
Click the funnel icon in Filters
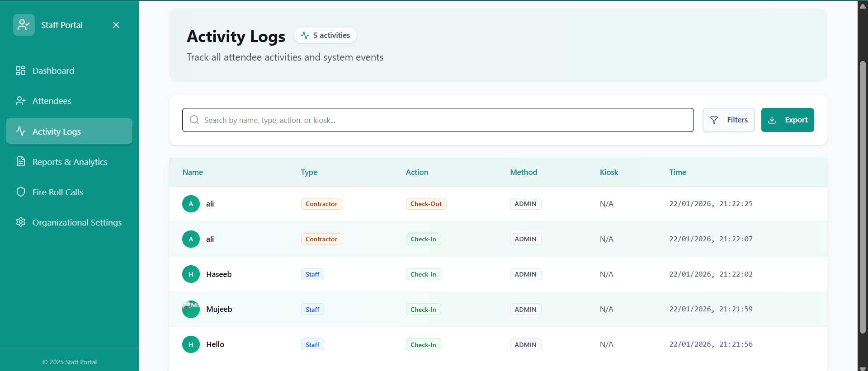[x=714, y=120]
